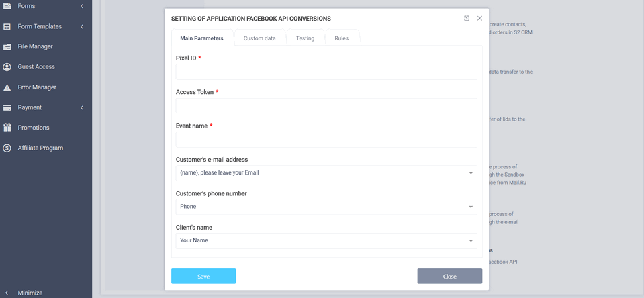This screenshot has width=644, height=298.
Task: Open Client's name dropdown
Action: click(x=326, y=240)
